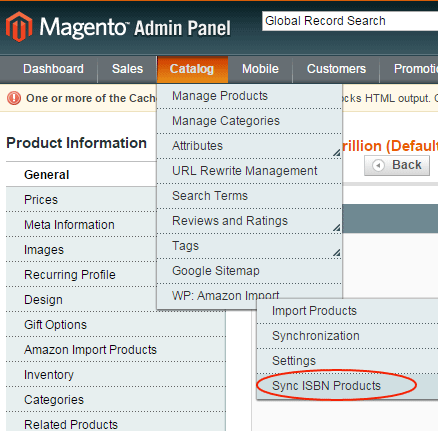Open the Prices product tab
This screenshot has height=431, width=438.
tap(81, 200)
